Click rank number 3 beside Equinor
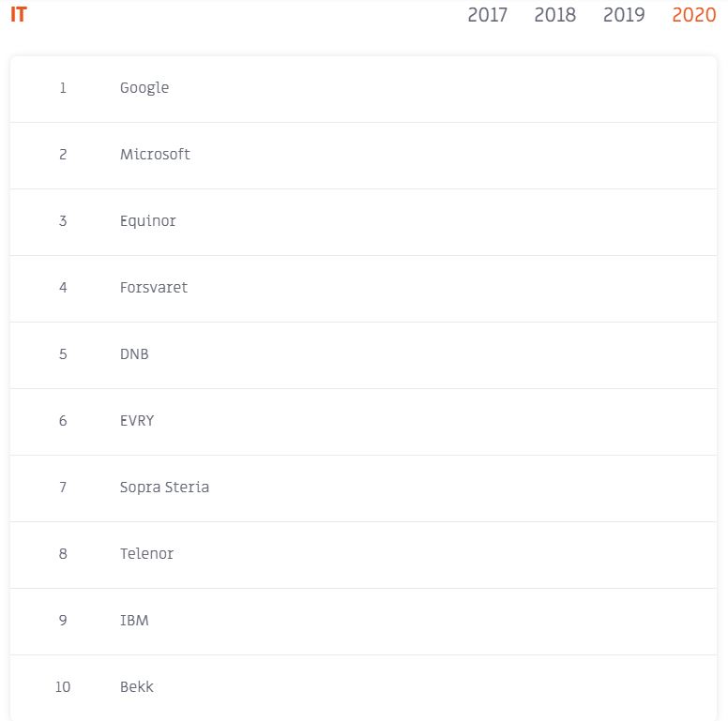This screenshot has width=728, height=721. pos(63,221)
